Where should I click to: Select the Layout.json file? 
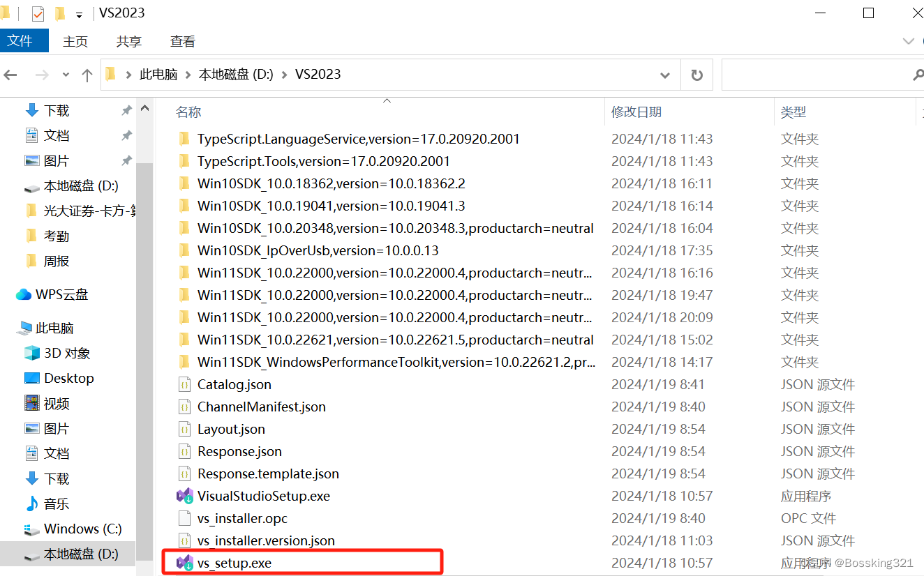point(231,429)
